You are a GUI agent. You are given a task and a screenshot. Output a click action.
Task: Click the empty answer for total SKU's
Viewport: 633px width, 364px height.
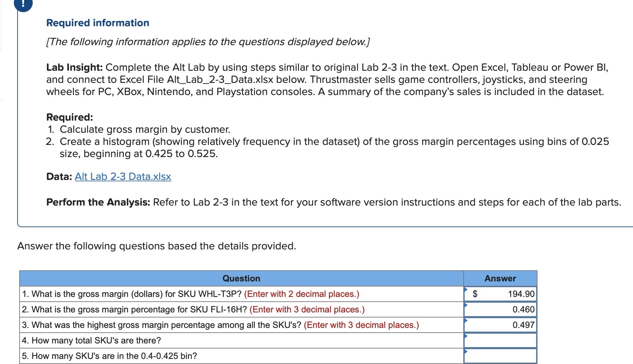(500, 340)
